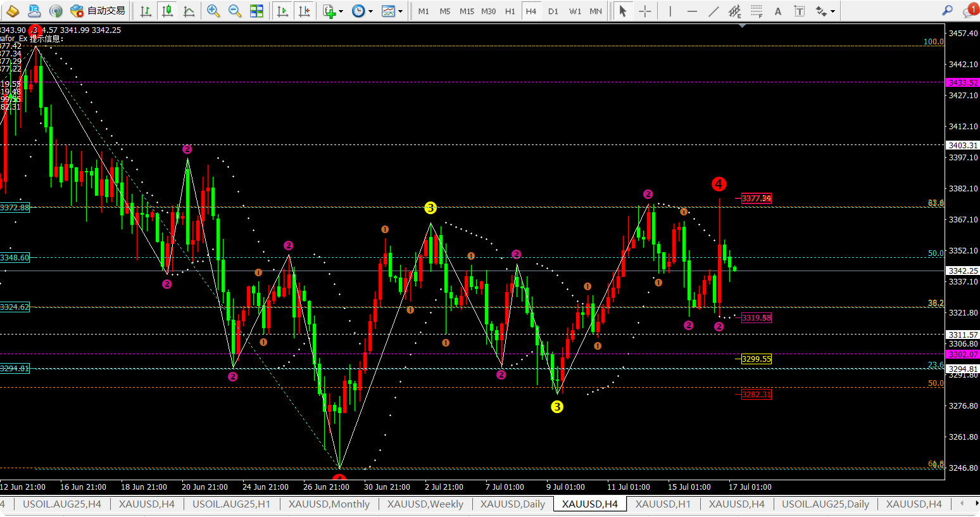The width and height of the screenshot is (980, 517).
Task: Open the search magnifier icon
Action: (947, 11)
